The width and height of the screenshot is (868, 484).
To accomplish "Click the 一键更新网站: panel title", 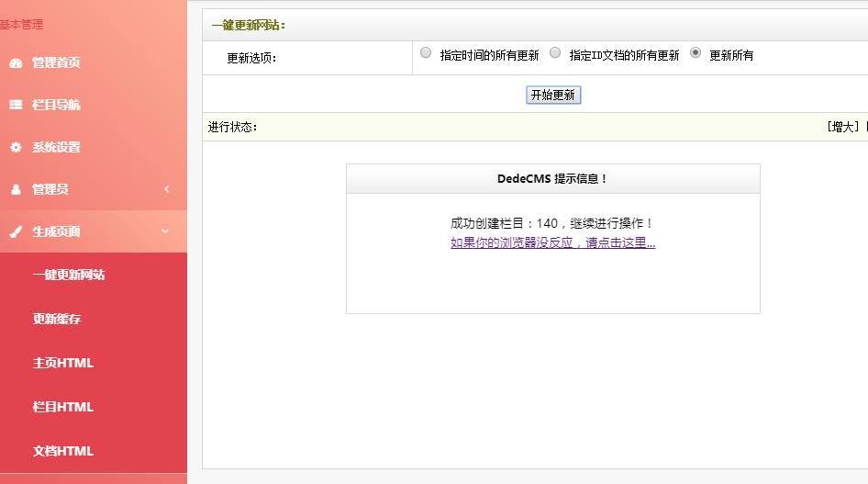I will point(249,25).
